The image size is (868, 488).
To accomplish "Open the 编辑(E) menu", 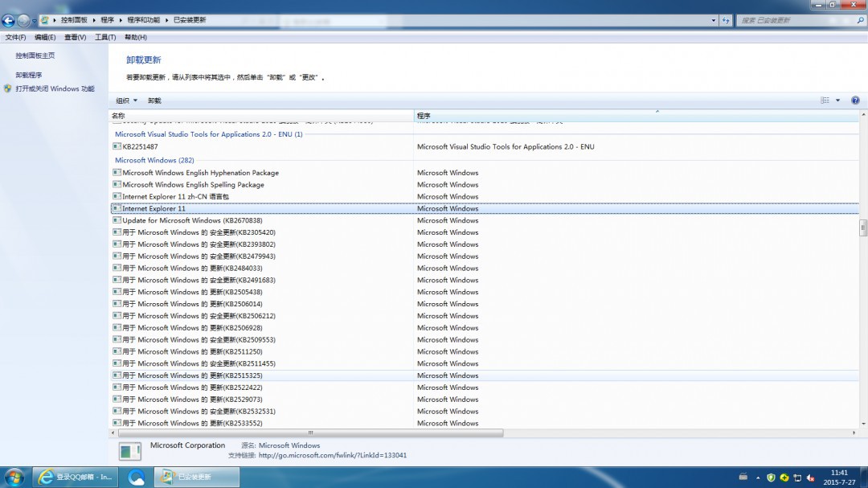I will click(x=45, y=37).
